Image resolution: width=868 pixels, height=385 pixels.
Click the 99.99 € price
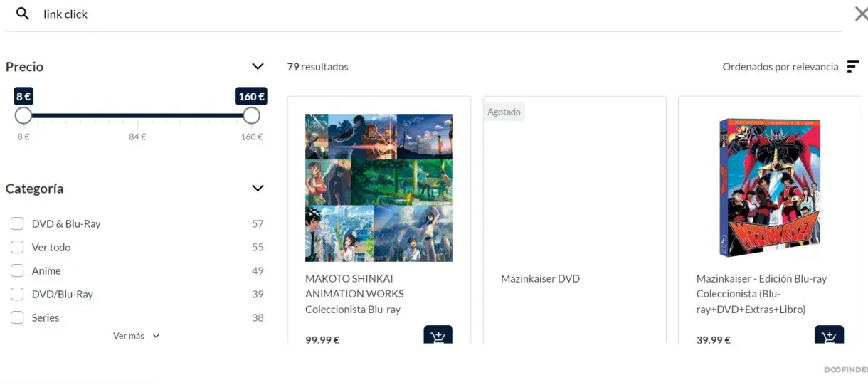click(322, 340)
